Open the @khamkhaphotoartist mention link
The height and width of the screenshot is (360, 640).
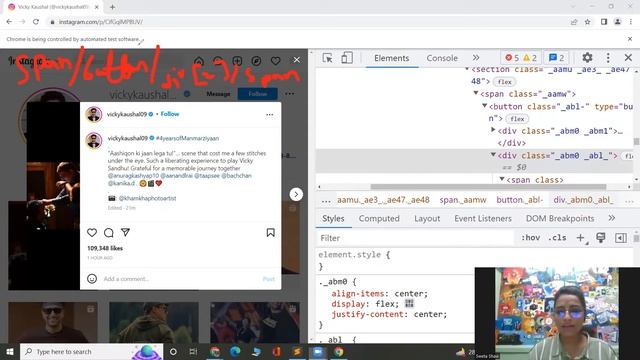point(147,198)
